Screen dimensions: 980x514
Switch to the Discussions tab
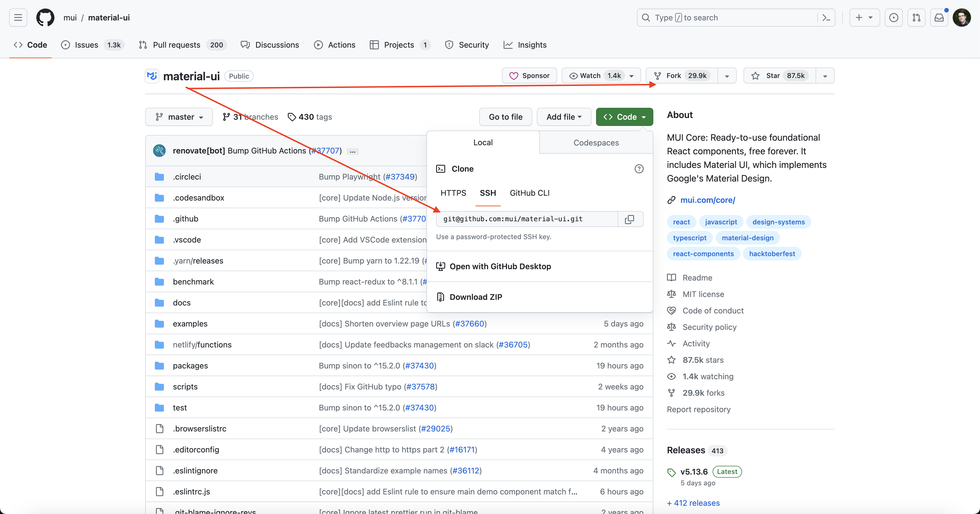point(270,45)
